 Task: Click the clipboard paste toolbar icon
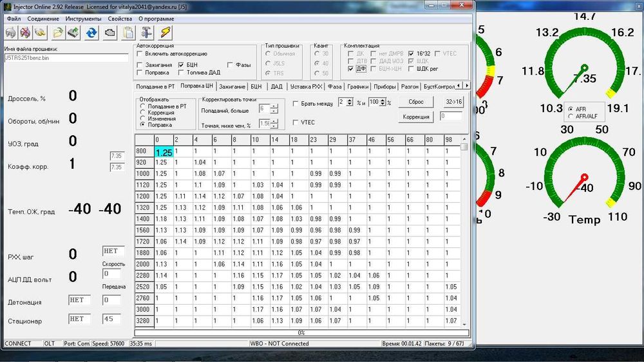128,32
